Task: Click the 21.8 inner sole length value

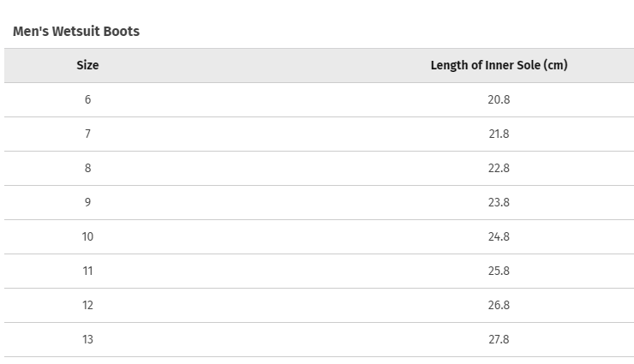Action: click(x=499, y=134)
